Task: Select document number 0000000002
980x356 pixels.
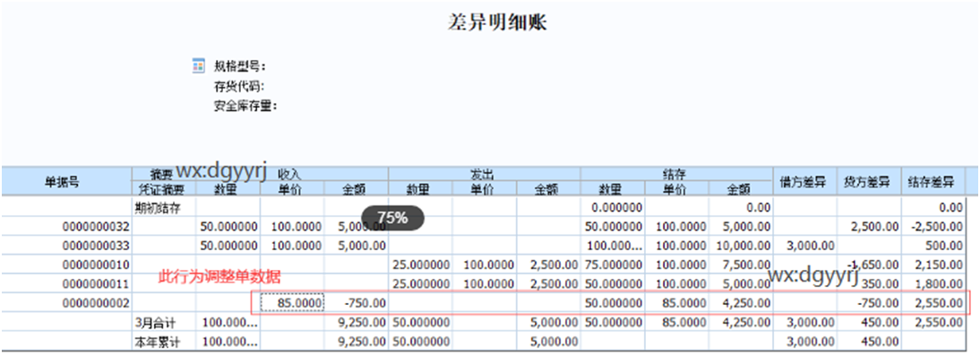Action: pos(96,303)
